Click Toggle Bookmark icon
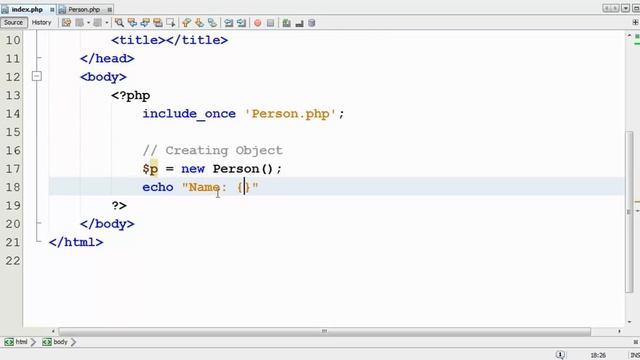The width and height of the screenshot is (640, 360). tap(212, 23)
